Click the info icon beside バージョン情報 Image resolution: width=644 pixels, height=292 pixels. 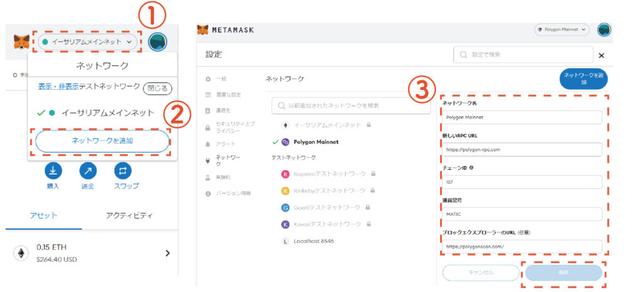click(208, 193)
